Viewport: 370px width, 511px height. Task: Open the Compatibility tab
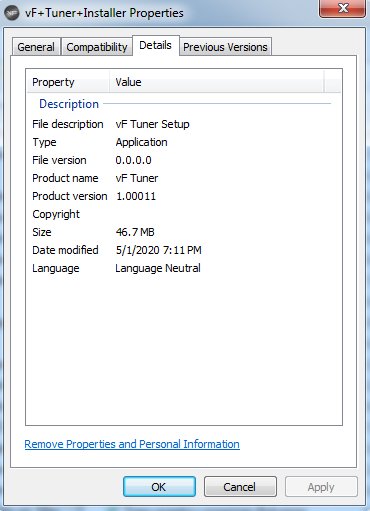point(97,47)
